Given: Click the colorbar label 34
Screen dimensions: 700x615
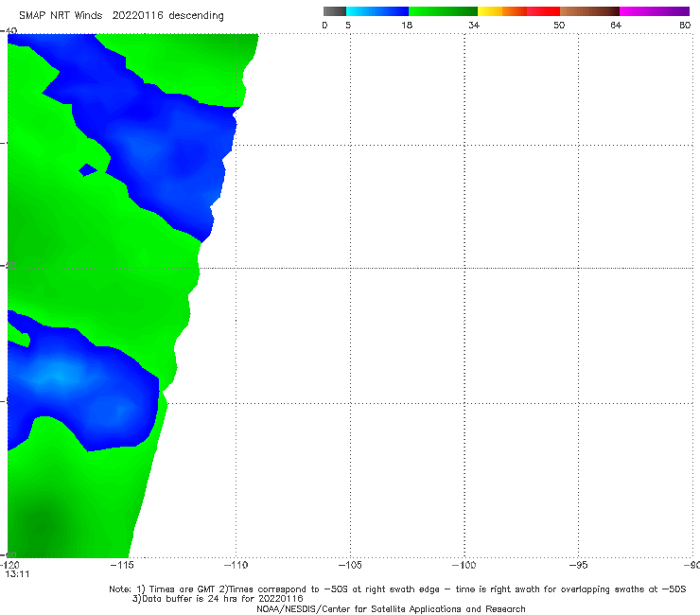Looking at the screenshot, I should [474, 25].
